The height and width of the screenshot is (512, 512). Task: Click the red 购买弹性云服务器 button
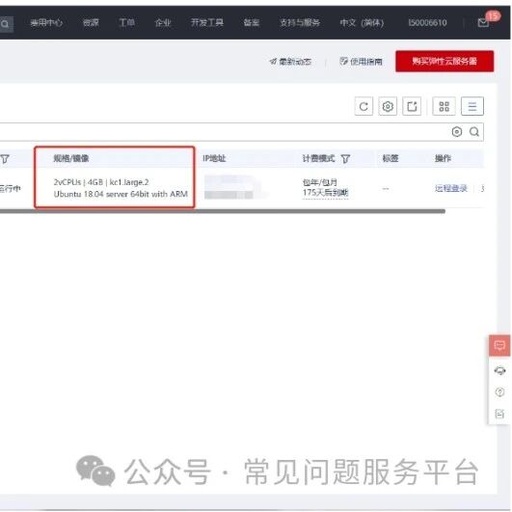[x=445, y=61]
